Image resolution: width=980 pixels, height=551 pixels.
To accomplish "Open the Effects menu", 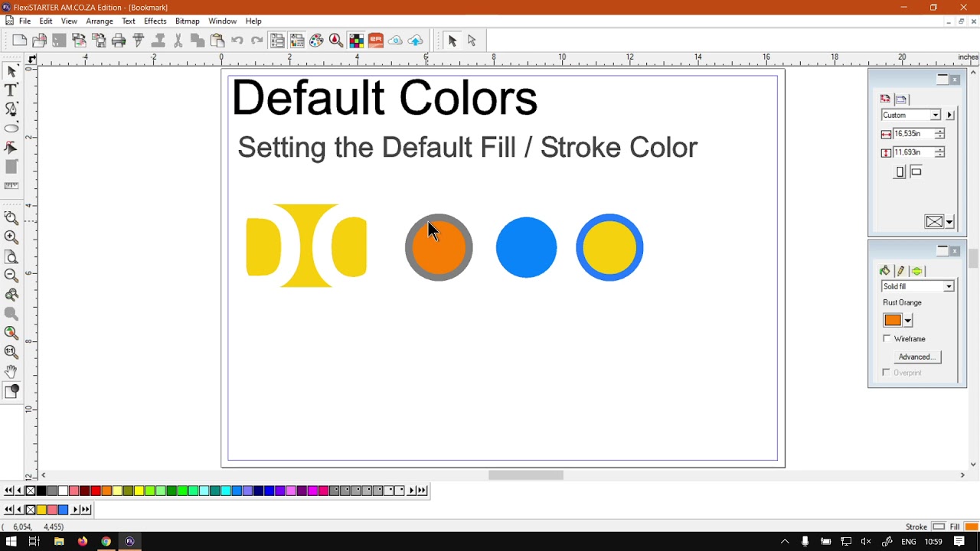I will [155, 21].
